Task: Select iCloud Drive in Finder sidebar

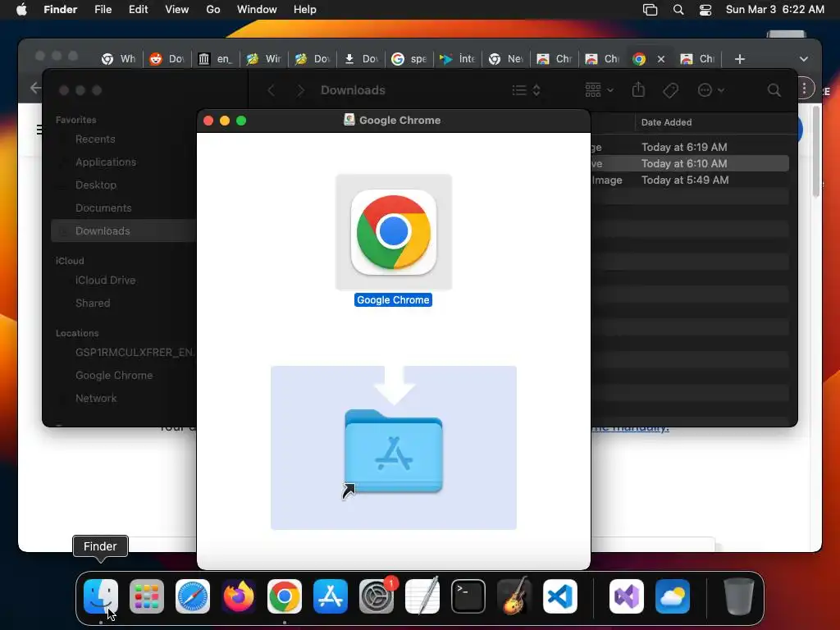Action: pyautogui.click(x=105, y=281)
